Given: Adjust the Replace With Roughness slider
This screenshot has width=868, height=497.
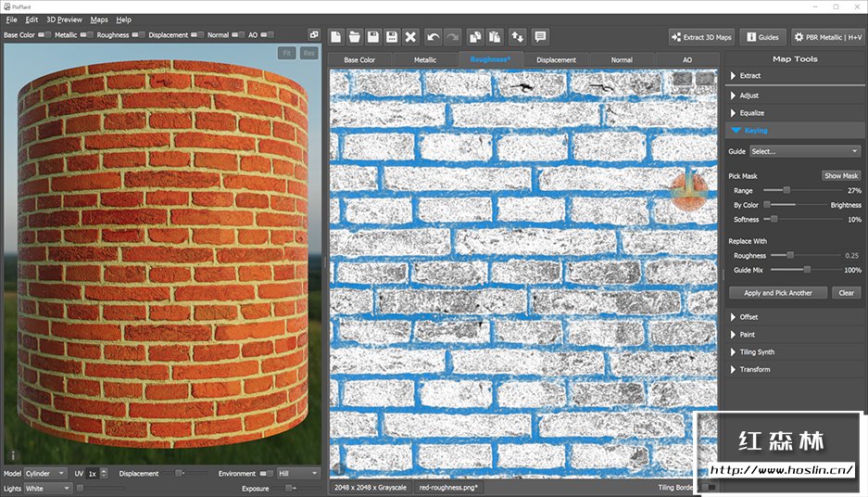Looking at the screenshot, I should tap(805, 255).
